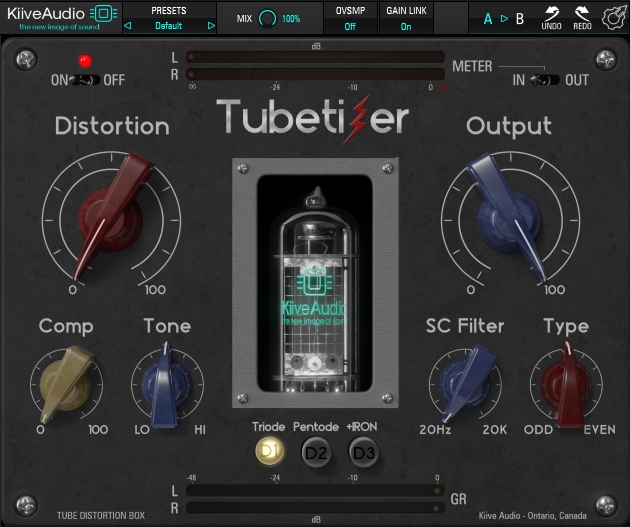The width and height of the screenshot is (630, 527).
Task: Click the "Type" label
Action: click(x=566, y=327)
